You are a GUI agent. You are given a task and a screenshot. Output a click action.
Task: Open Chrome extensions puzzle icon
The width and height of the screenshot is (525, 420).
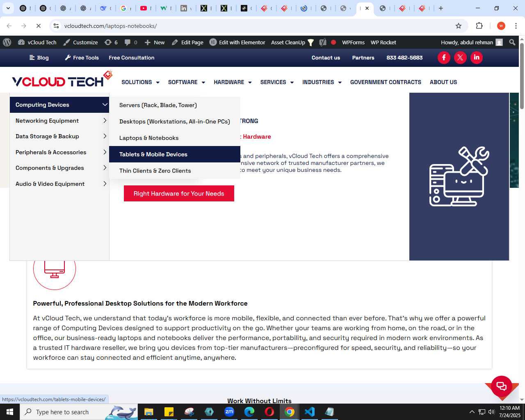[479, 26]
